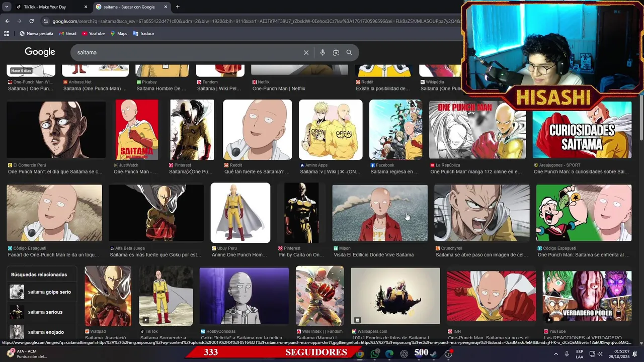Click the Google logo
The image size is (644, 362).
click(40, 52)
